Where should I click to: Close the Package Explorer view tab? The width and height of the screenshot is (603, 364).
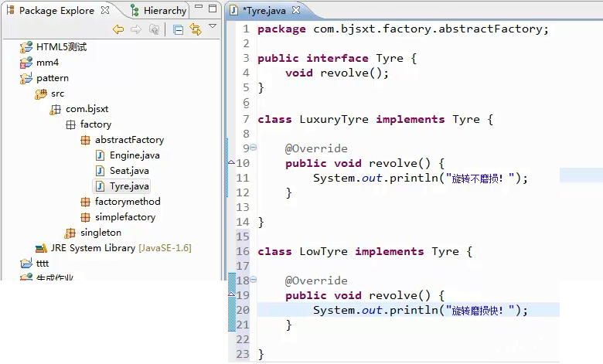point(105,11)
